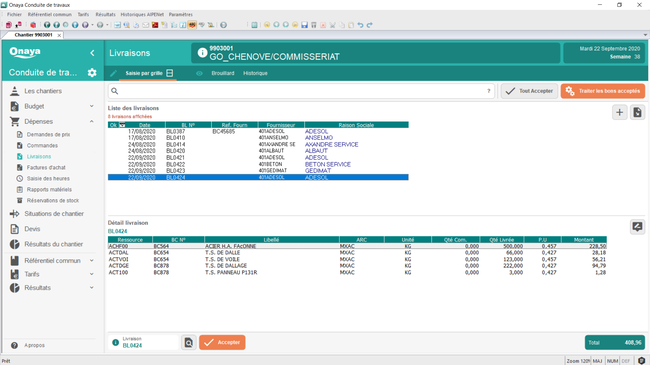Image resolution: width=650 pixels, height=365 pixels.
Task: Click the red PDF export toolbar icon
Action: click(155, 25)
